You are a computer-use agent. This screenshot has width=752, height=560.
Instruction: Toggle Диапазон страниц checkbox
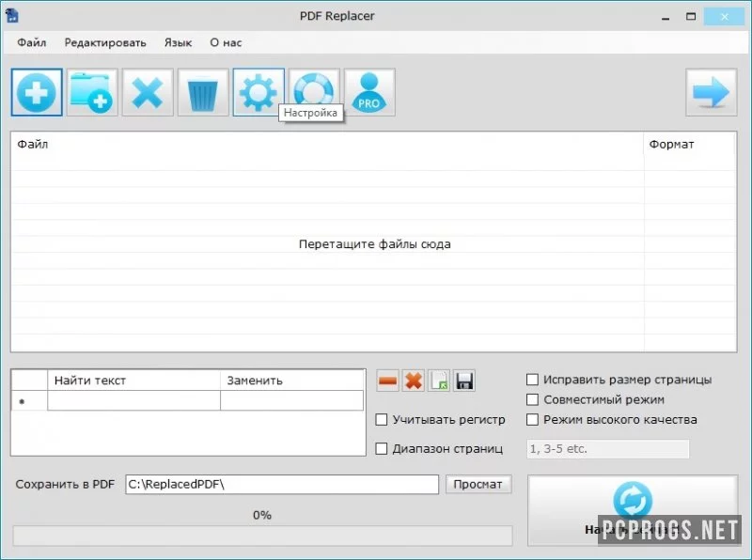coord(382,449)
